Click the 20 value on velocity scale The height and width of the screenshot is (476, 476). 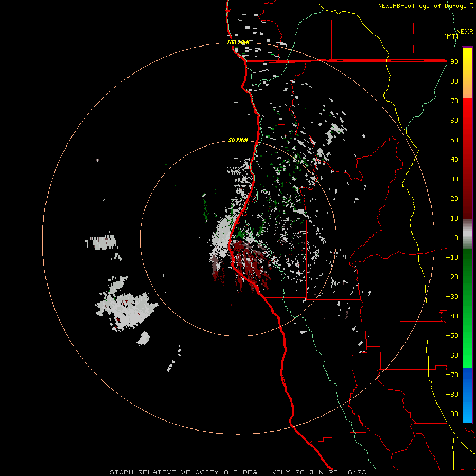click(454, 199)
